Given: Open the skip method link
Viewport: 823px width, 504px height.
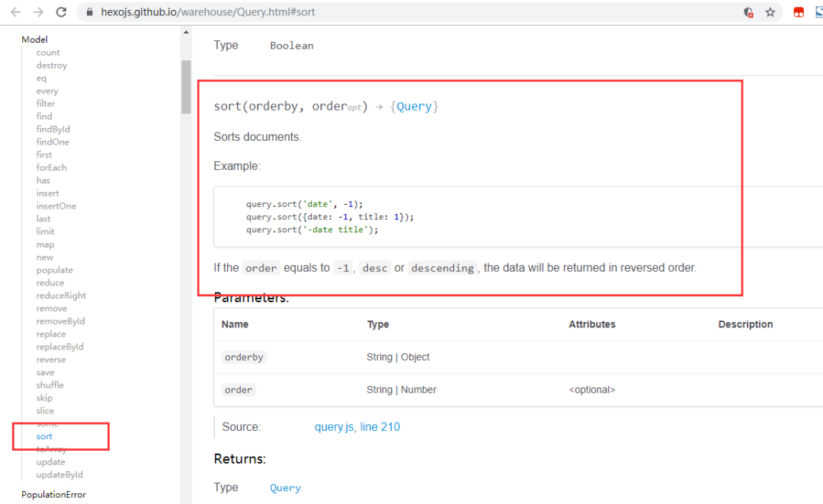Looking at the screenshot, I should click(44, 398).
